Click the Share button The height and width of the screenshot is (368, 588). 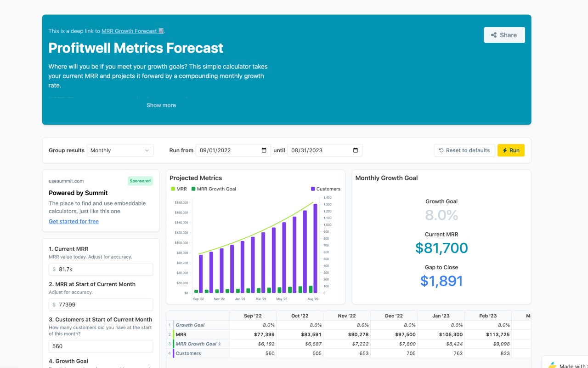coord(504,35)
